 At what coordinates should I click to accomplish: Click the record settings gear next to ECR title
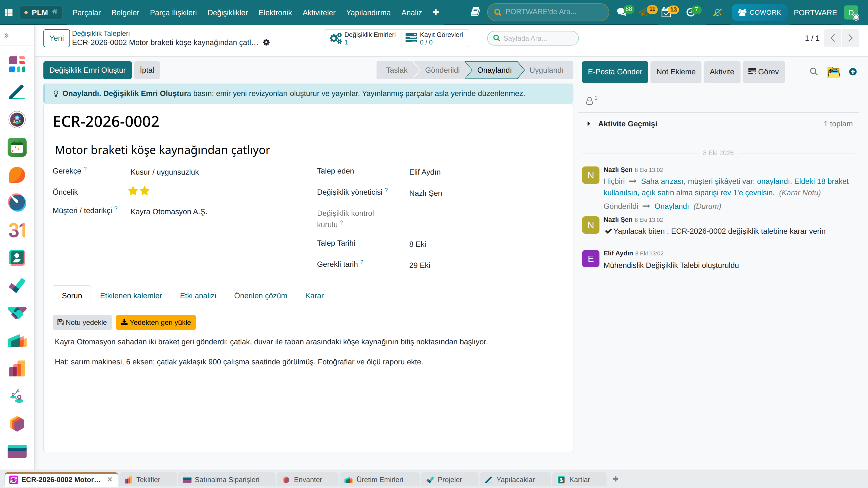pos(266,43)
